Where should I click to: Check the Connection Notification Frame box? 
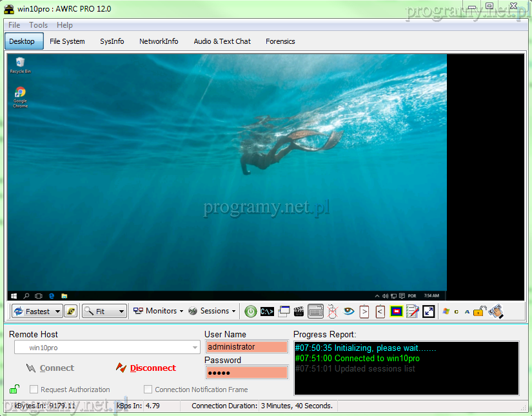[x=148, y=390]
